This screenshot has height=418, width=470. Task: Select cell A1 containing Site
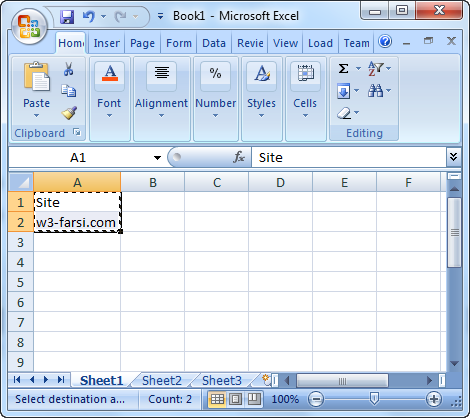[x=77, y=202]
